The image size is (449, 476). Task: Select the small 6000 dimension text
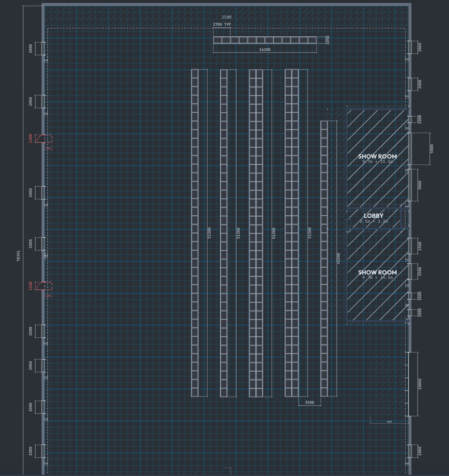click(x=389, y=422)
